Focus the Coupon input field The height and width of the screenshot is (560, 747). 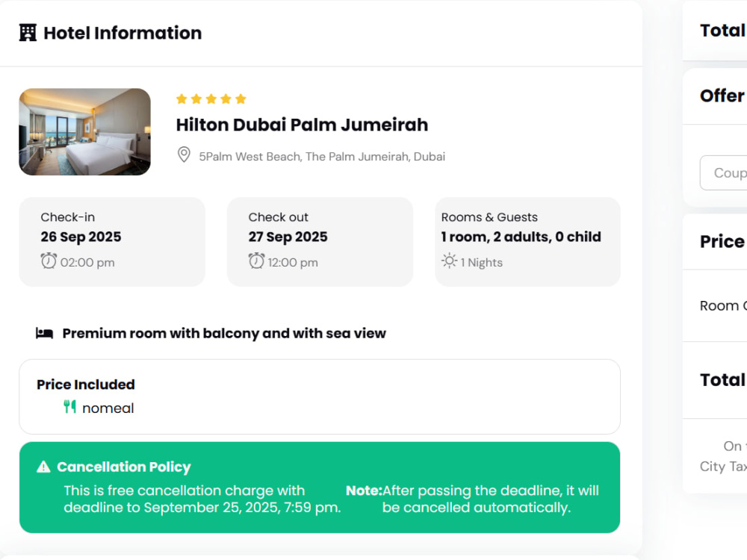click(x=723, y=173)
